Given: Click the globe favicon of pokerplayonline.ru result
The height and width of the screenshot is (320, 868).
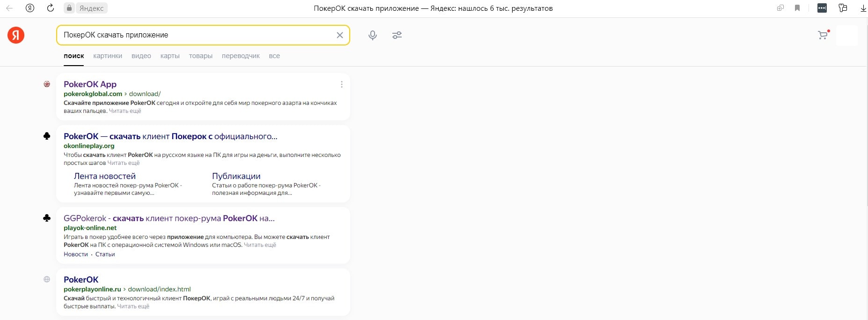Looking at the screenshot, I should coord(47,279).
